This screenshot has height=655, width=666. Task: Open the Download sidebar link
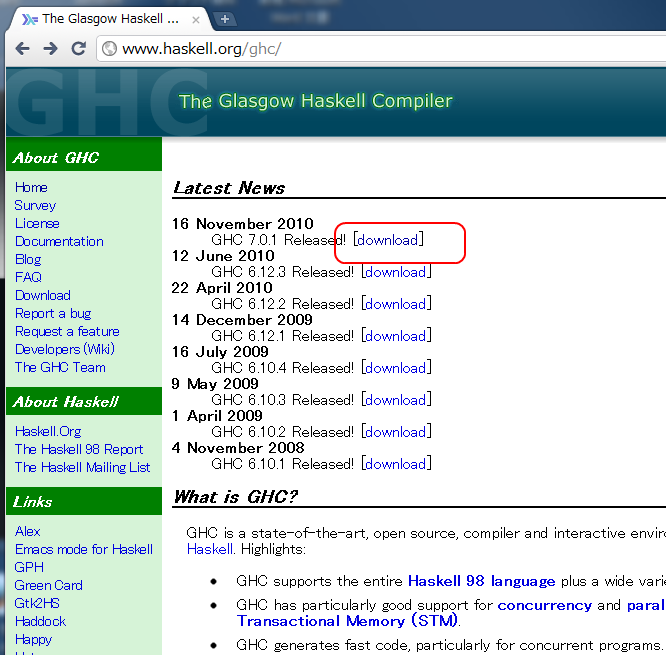[x=42, y=295]
